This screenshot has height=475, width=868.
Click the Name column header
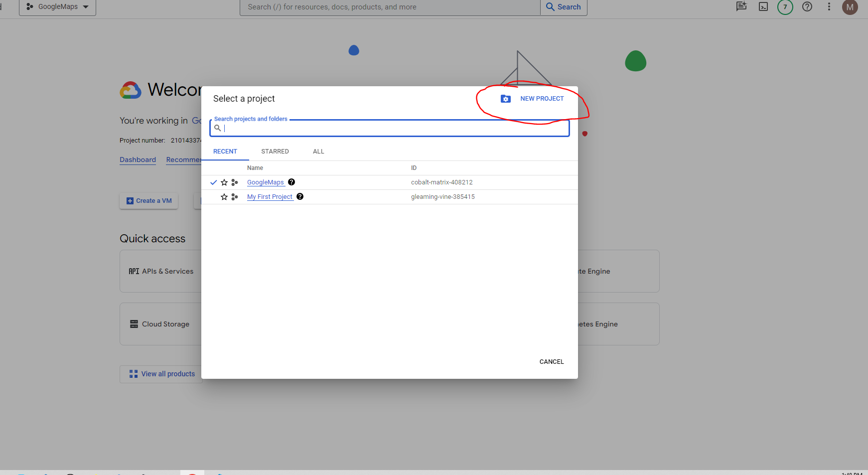[x=255, y=168]
